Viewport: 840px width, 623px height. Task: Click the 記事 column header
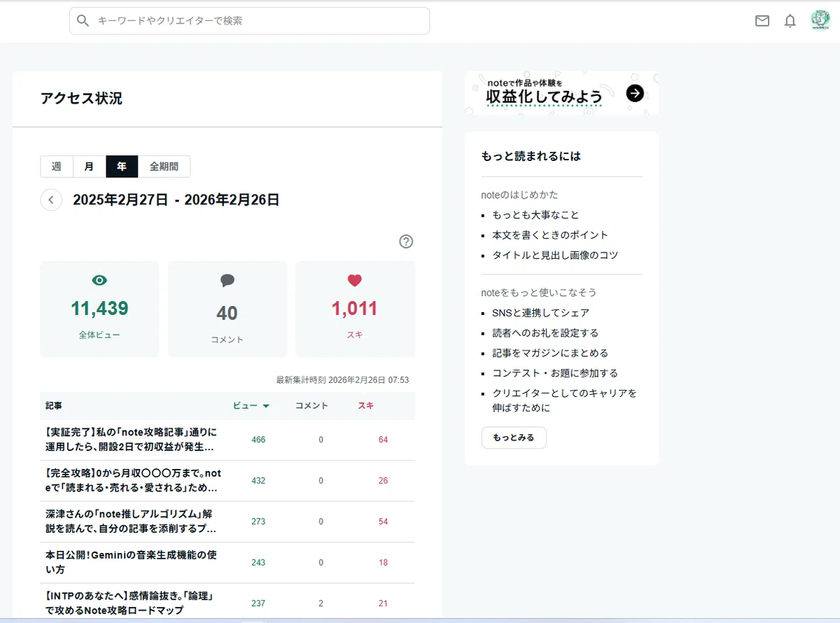(54, 406)
